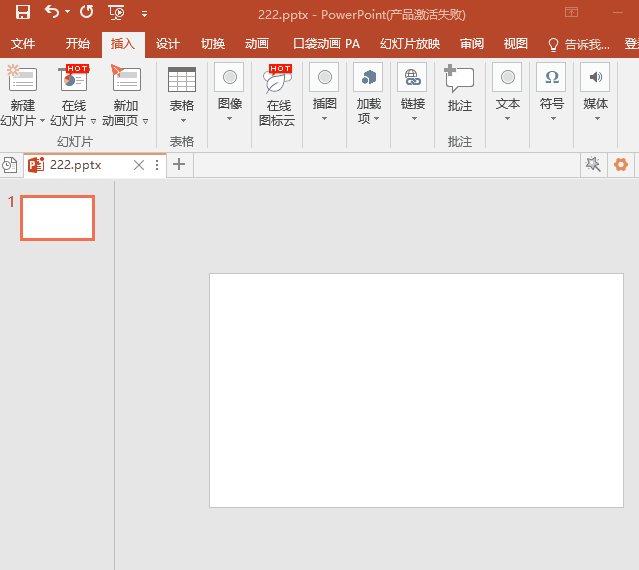Open Online Icon Cloud (在线图标云)
This screenshot has height=570, width=639.
click(x=277, y=80)
